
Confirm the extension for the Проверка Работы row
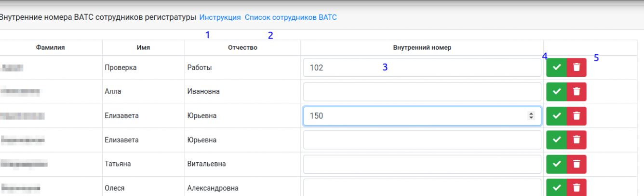click(556, 68)
